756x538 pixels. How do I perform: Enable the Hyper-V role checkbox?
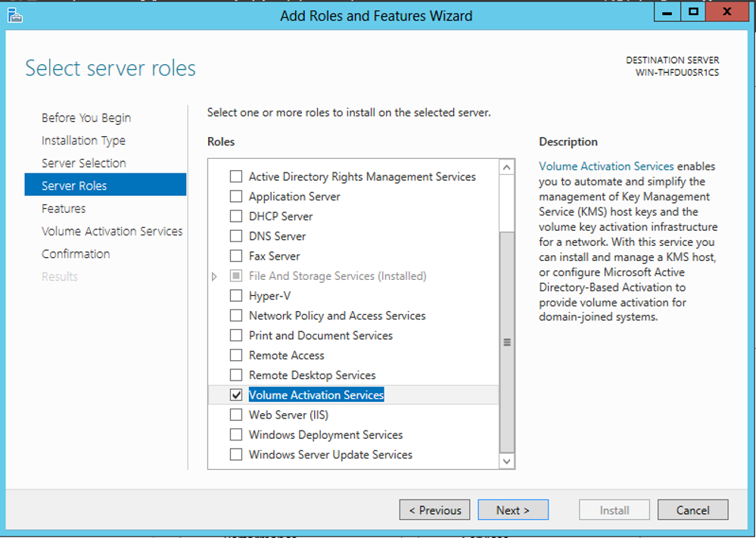point(236,296)
